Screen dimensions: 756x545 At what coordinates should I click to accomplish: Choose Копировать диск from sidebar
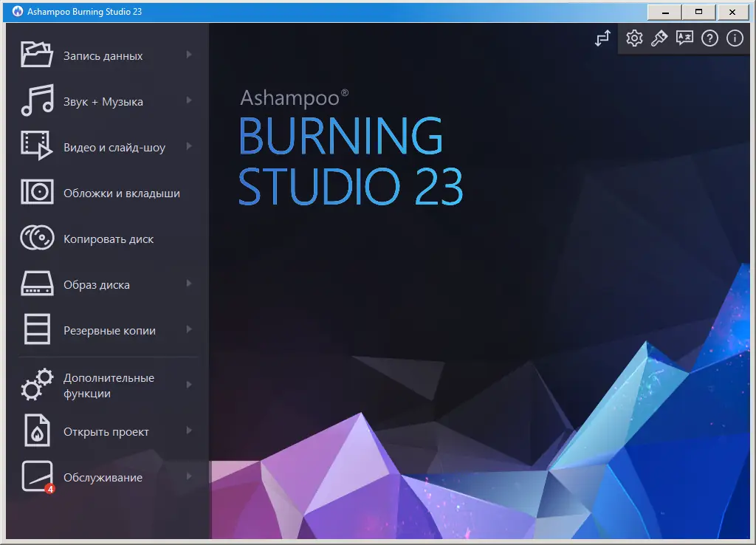[x=107, y=239]
